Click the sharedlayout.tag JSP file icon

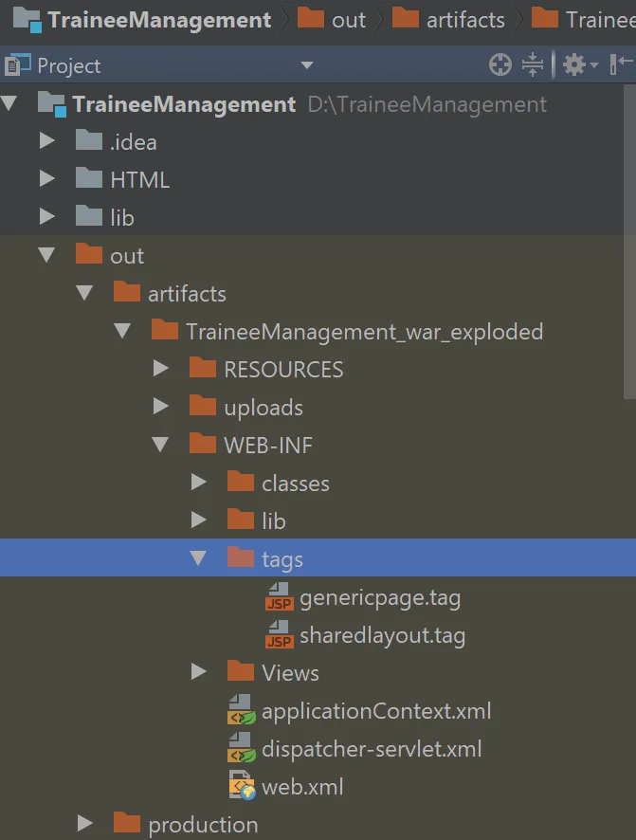(x=279, y=635)
